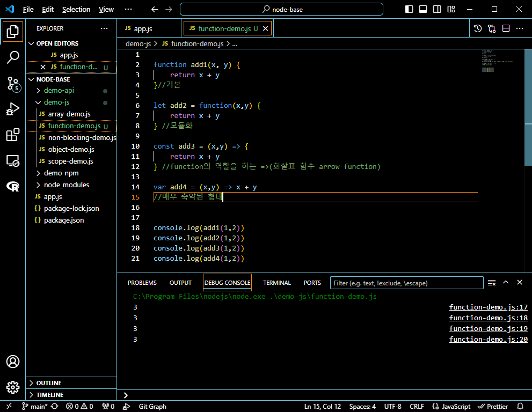Image resolution: width=532 pixels, height=412 pixels.
Task: Open changes compare icon in editor toolbar
Action: 492,28
